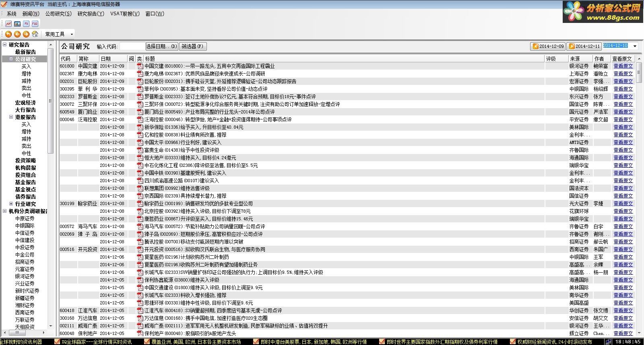Click the F9 toolbar icon

pos(26,24)
